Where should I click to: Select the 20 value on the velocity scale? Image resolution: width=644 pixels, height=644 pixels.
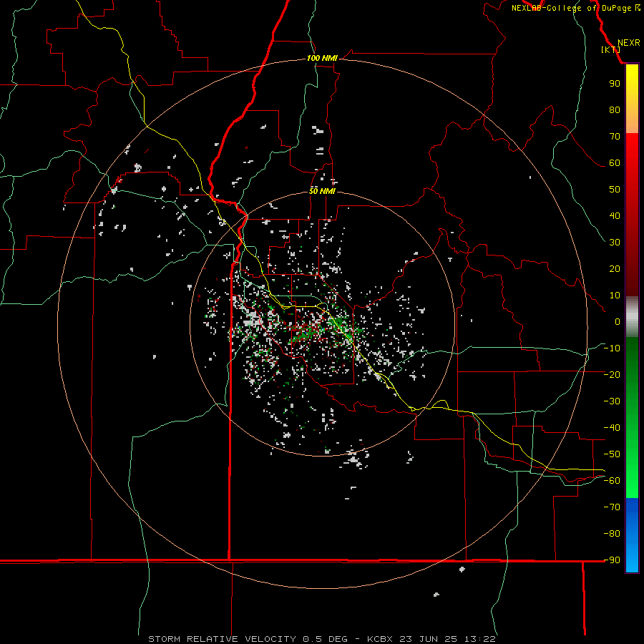click(615, 268)
